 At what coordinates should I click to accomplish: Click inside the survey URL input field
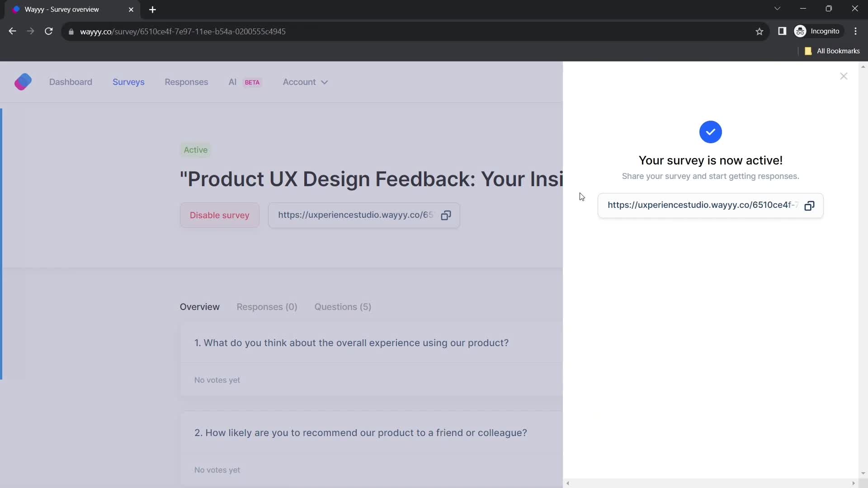[x=703, y=205]
